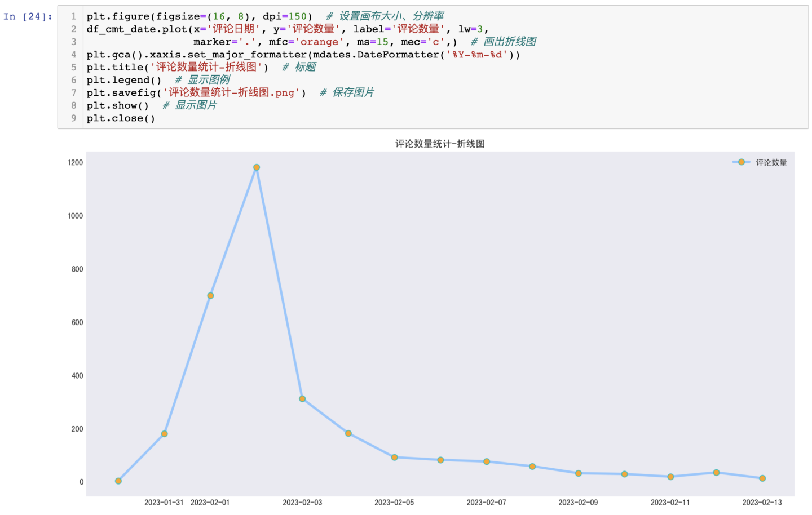Click the comment # 设置画布大小、分辨率
Viewport: 812px width, 515px height.
click(385, 16)
